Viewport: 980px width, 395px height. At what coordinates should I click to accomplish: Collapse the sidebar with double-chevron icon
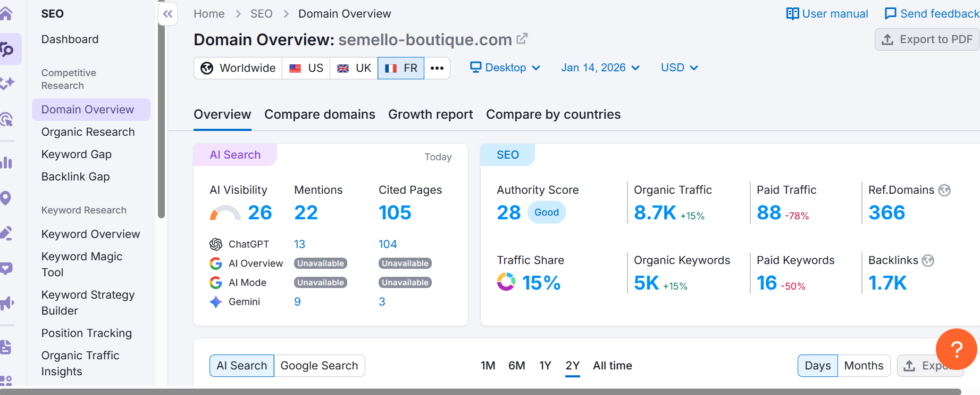tap(167, 14)
